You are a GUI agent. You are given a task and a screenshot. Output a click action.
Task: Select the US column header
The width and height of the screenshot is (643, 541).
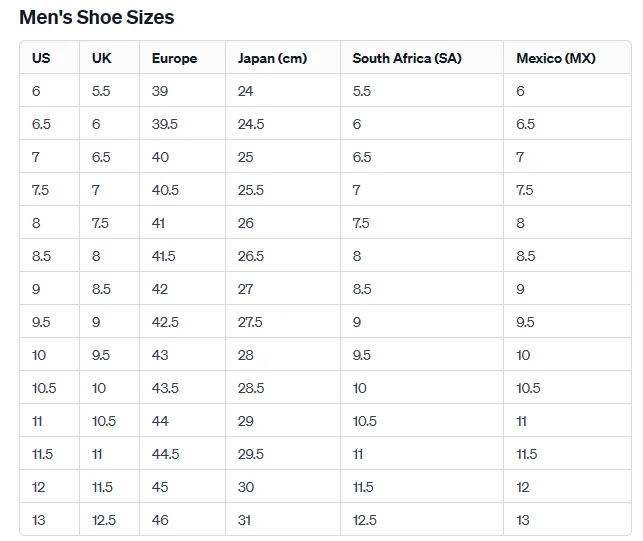pyautogui.click(x=41, y=58)
